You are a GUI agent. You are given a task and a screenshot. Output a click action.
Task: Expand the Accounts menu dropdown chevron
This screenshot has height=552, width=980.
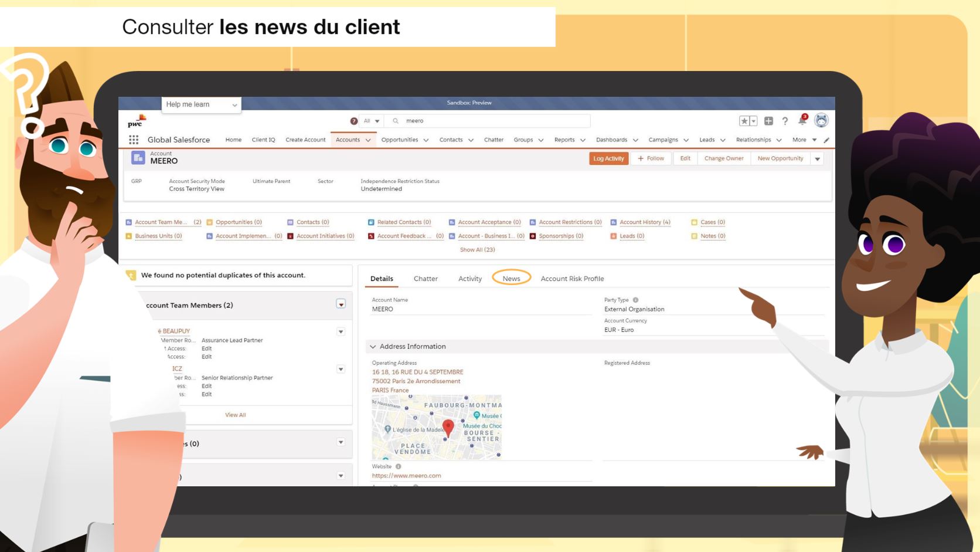368,140
